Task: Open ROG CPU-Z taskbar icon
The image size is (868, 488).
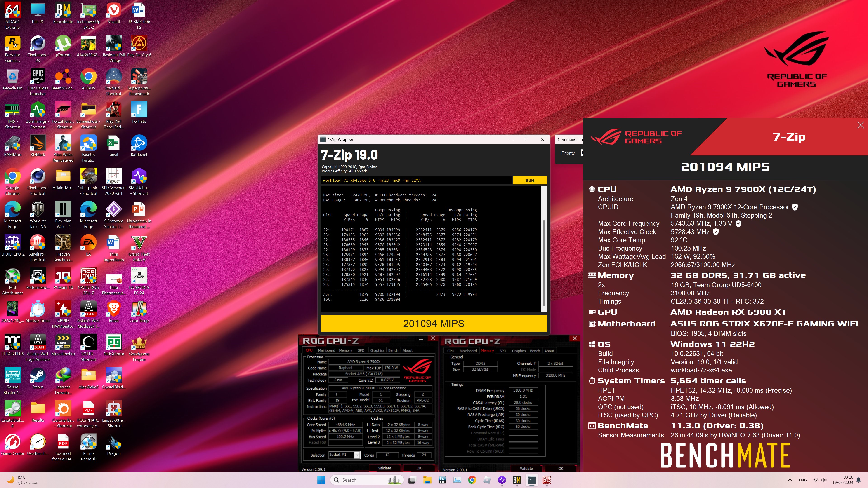Action: pos(547,480)
